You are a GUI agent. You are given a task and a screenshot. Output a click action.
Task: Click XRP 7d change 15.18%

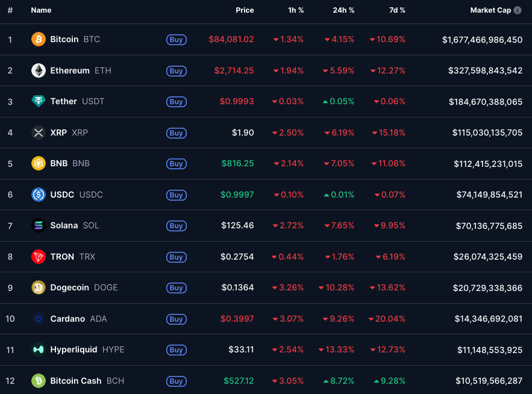click(389, 133)
